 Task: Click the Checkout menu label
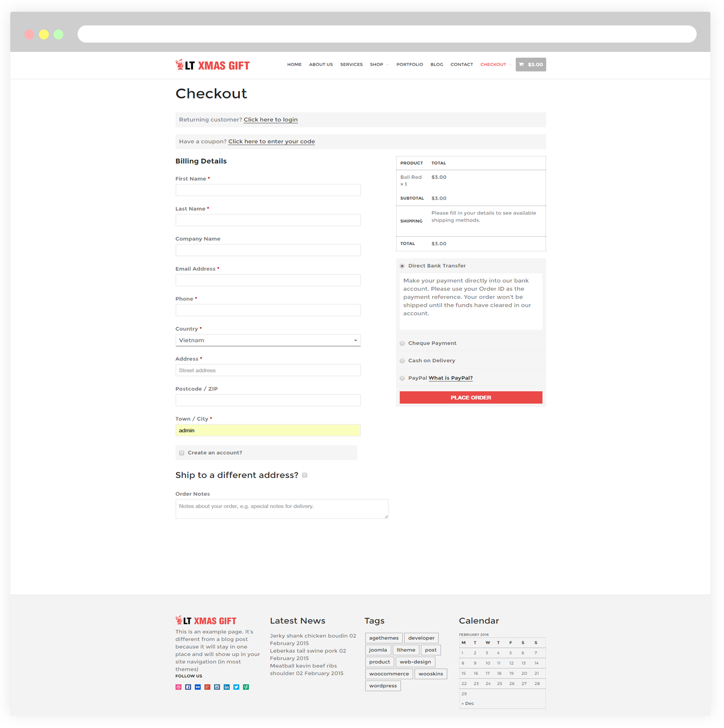(493, 64)
